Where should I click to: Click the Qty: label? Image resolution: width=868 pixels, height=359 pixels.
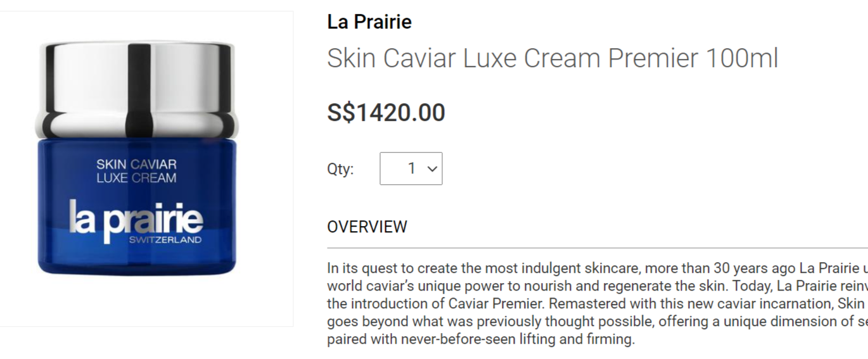340,169
